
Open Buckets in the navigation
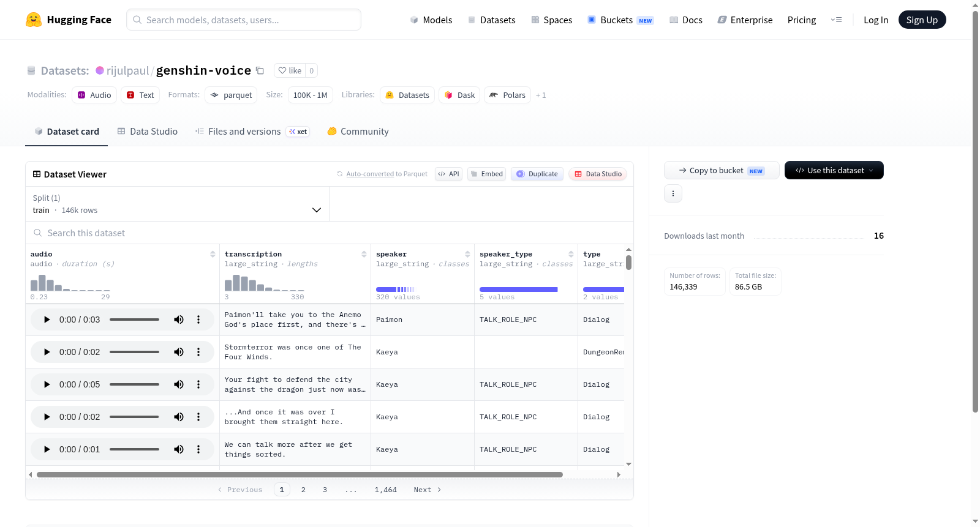coord(620,20)
